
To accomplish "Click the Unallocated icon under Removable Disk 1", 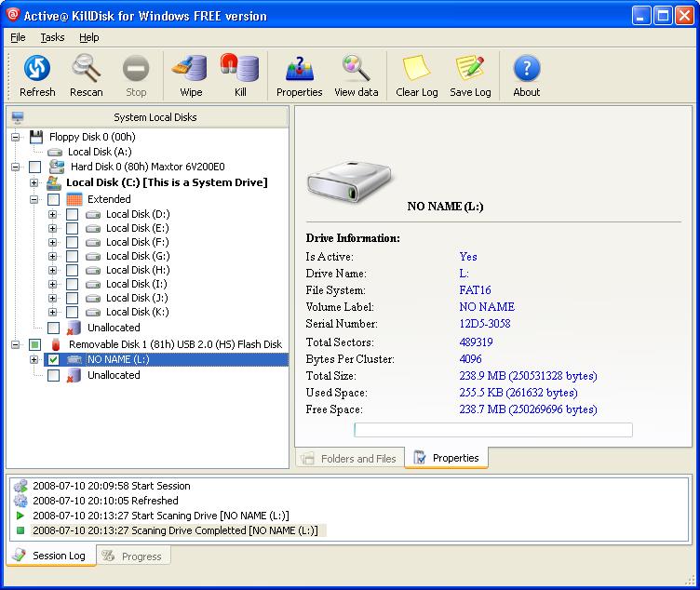I will click(74, 375).
